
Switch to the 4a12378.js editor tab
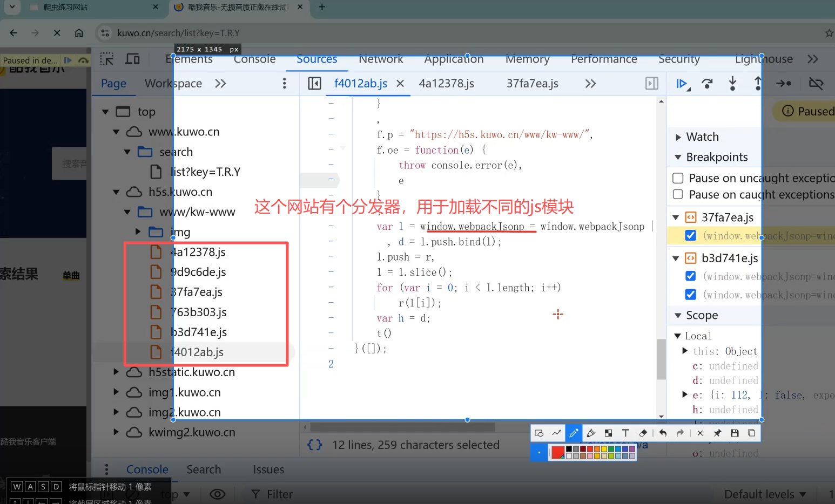[x=446, y=83]
